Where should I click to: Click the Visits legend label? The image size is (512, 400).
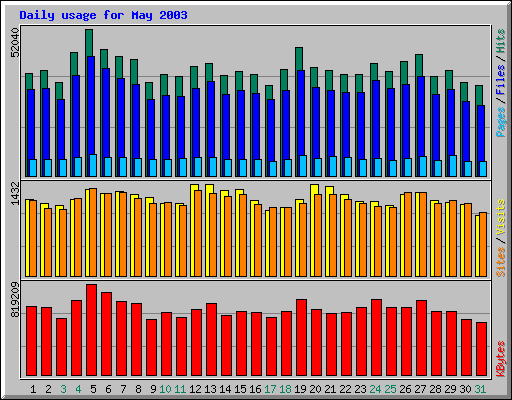tap(500, 217)
